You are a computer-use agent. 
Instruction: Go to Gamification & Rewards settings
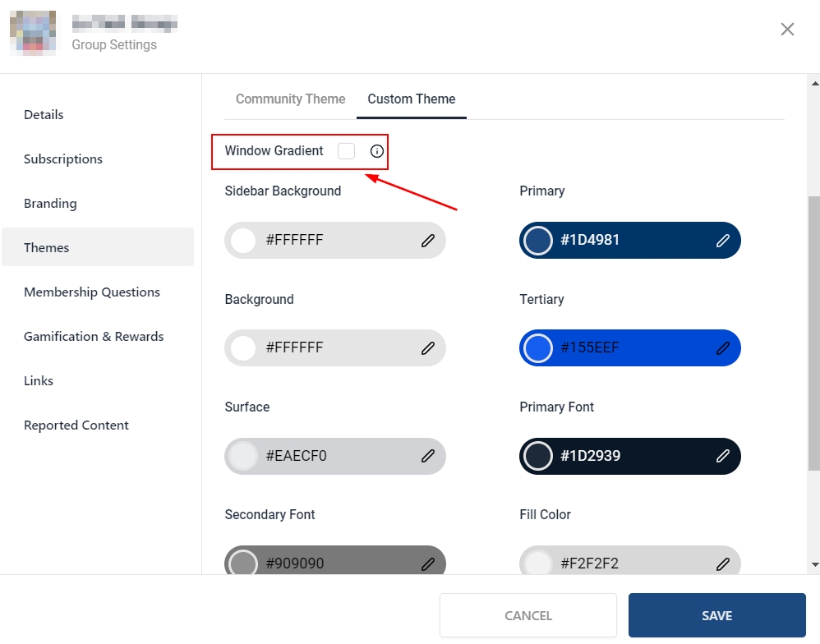tap(94, 337)
